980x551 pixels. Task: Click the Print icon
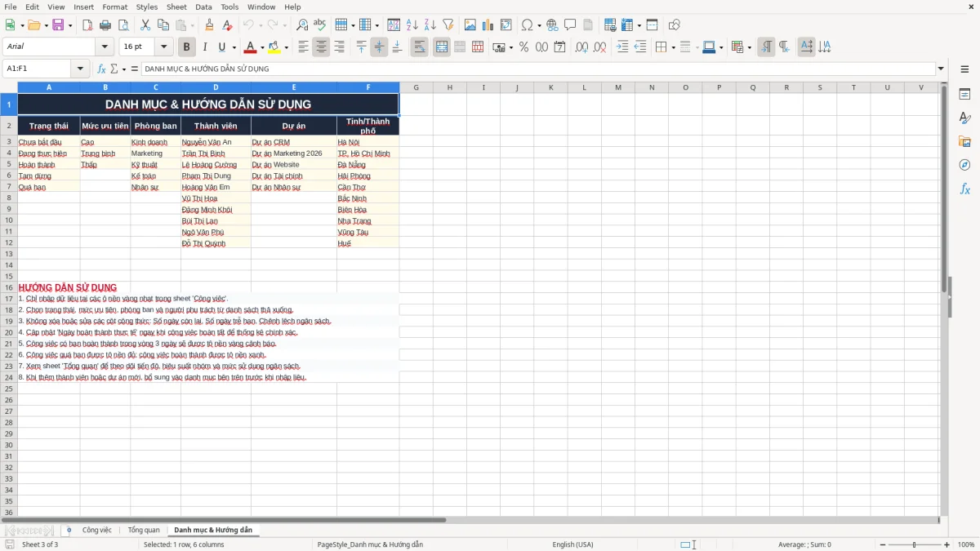[x=105, y=25]
